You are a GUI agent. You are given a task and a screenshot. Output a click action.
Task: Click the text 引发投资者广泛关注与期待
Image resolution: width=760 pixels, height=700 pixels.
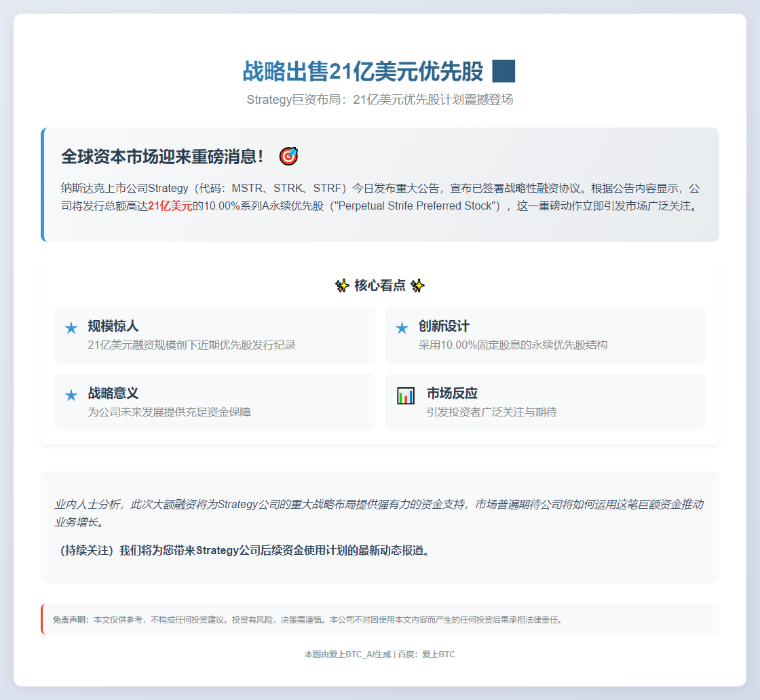tap(491, 412)
